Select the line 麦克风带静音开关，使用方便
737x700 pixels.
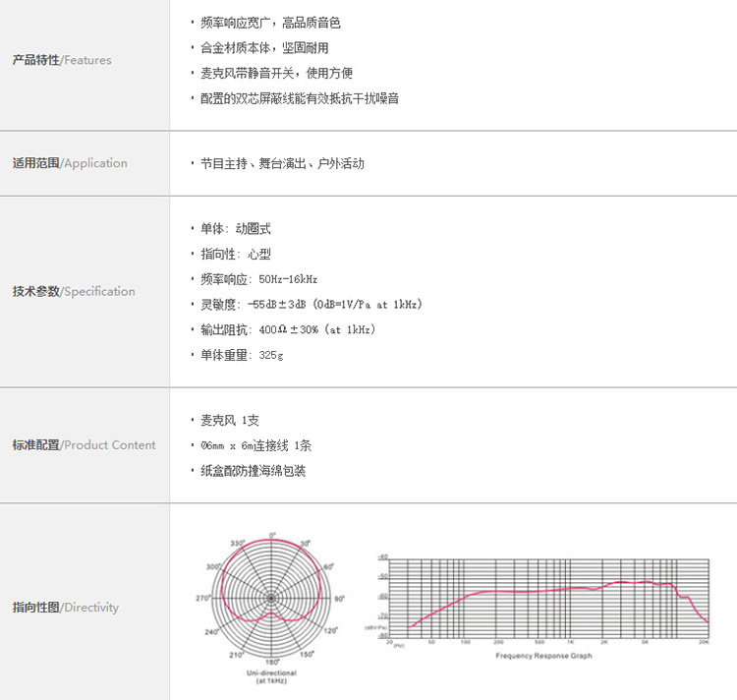[276, 73]
